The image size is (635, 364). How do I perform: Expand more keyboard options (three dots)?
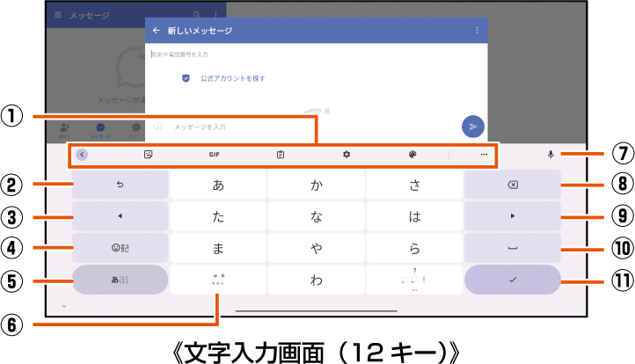pyautogui.click(x=484, y=154)
